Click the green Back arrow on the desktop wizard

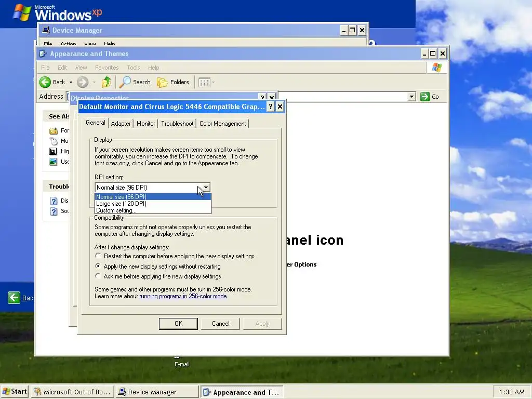14,298
